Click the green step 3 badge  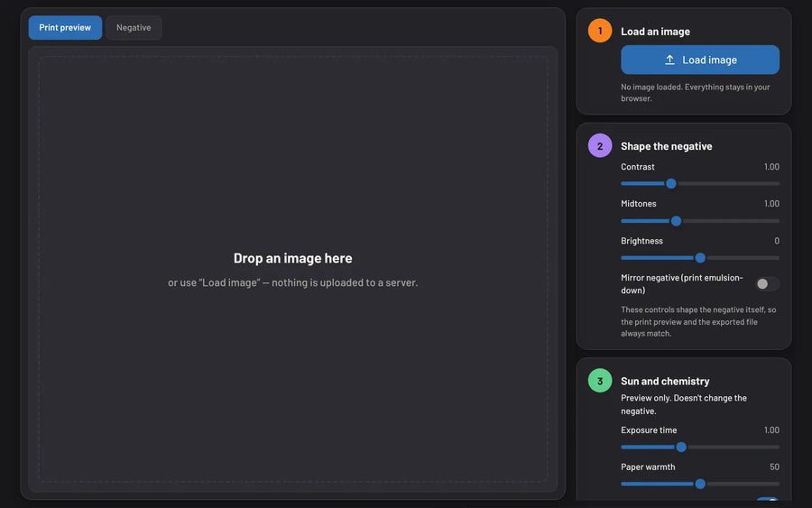600,381
